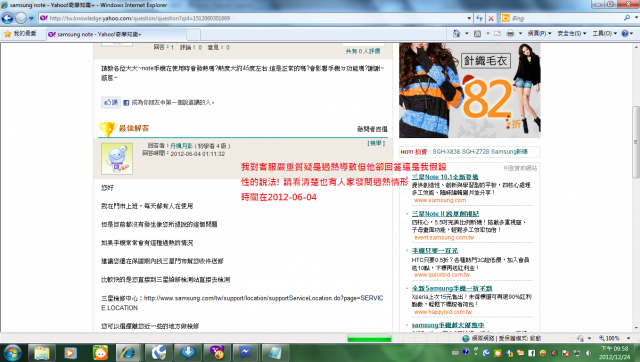
Task: Click the www.happybid.com.tw ad URL
Action: click(x=442, y=312)
